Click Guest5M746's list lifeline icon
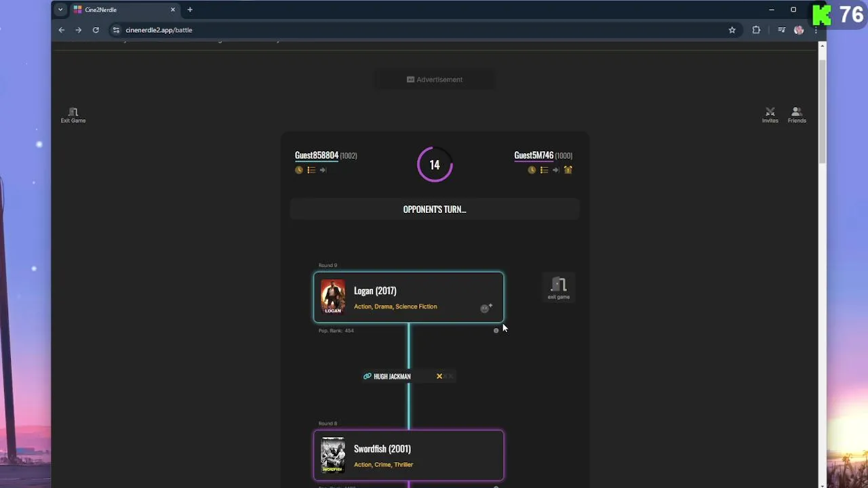This screenshot has height=488, width=868. coord(544,170)
